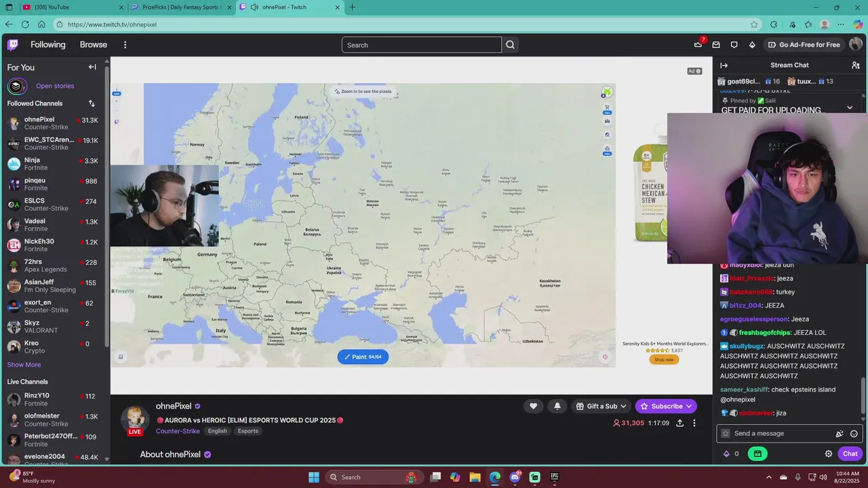
Task: Click the celebration party popper icon in chat
Action: click(x=840, y=434)
